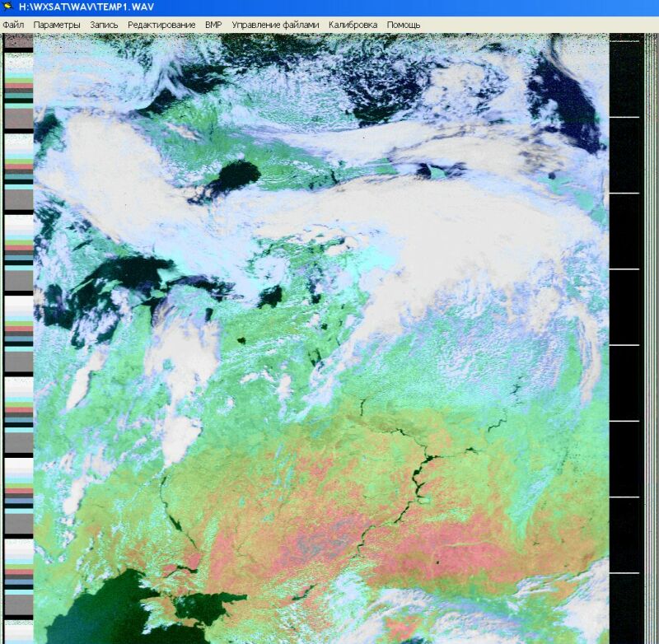This screenshot has height=644, width=659.
Task: Open the Управление файлами menu
Action: [x=275, y=25]
